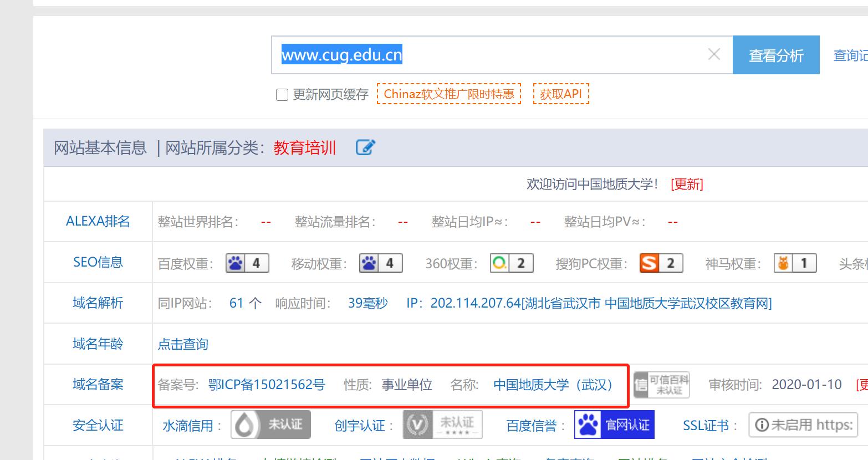Viewport: 868px width, 460px height.
Task: Click the 整站日均PV value dashes
Action: (x=673, y=222)
